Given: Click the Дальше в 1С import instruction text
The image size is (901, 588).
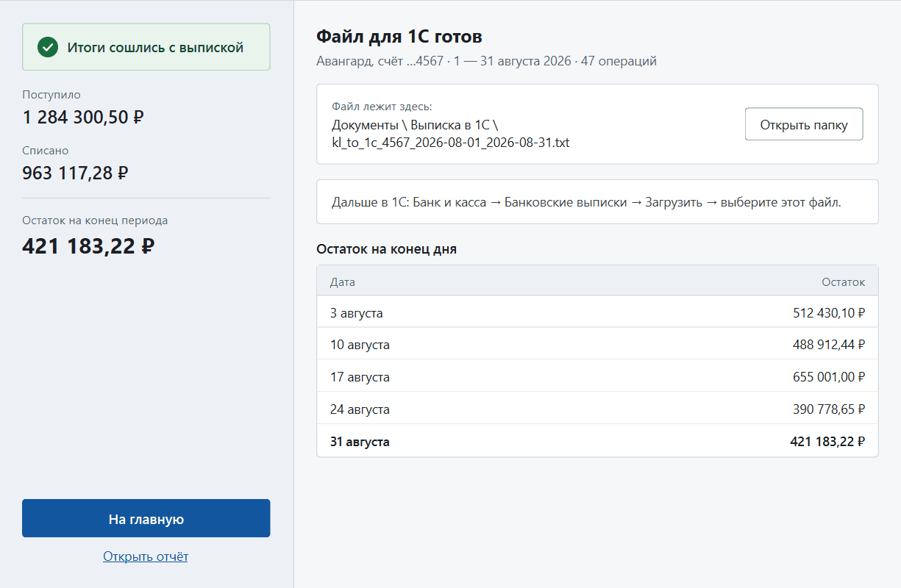Looking at the screenshot, I should coord(586,202).
